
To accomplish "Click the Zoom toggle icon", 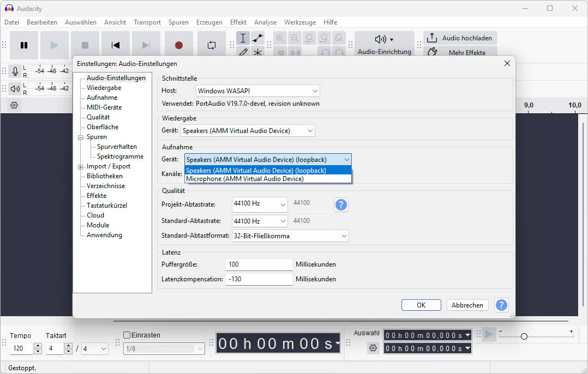I will [339, 38].
